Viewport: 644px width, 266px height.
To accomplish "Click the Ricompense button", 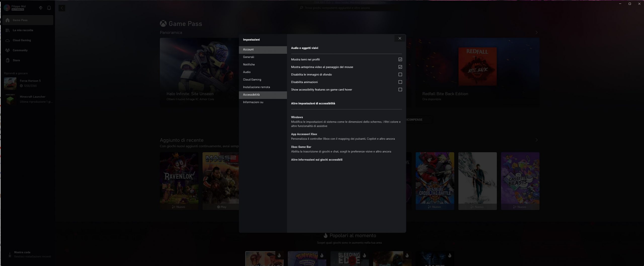I will click(x=419, y=120).
